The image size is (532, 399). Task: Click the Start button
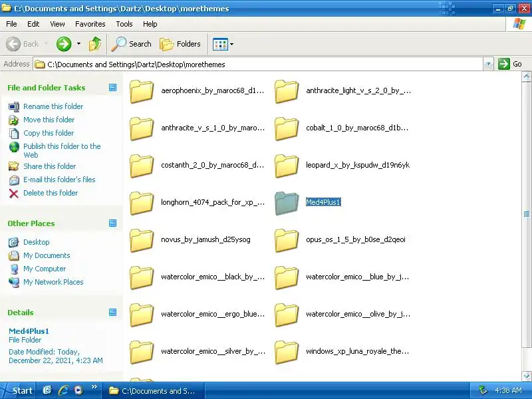[18, 390]
